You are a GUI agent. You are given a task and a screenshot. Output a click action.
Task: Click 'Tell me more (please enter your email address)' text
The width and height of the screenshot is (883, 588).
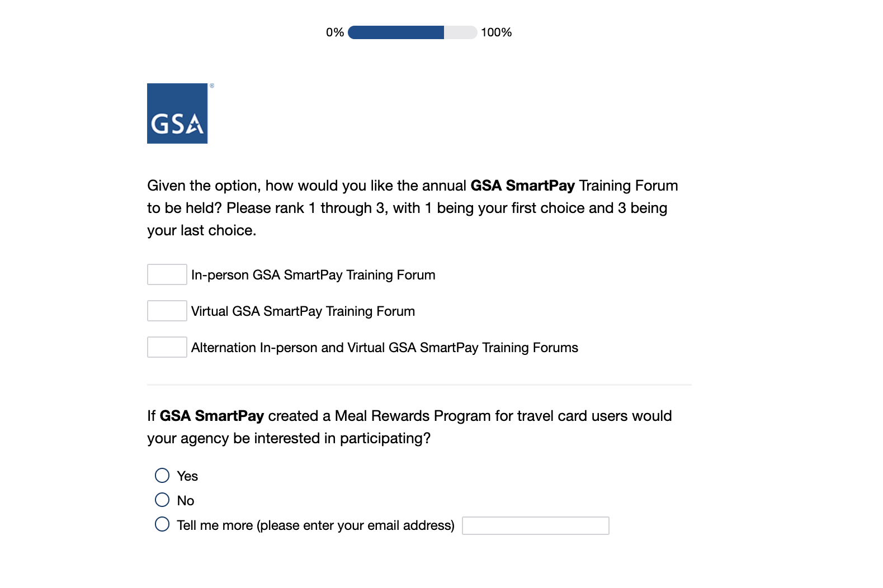315,525
